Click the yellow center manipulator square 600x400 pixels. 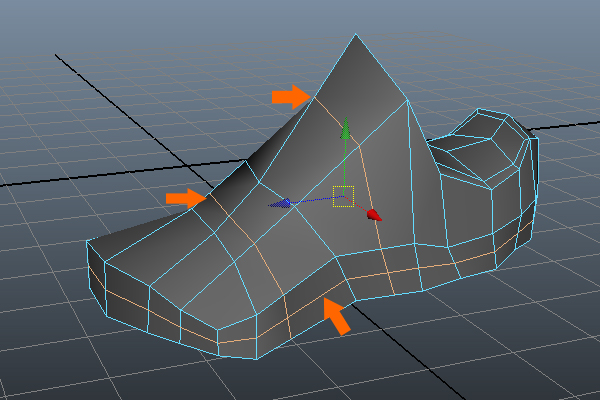point(343,196)
